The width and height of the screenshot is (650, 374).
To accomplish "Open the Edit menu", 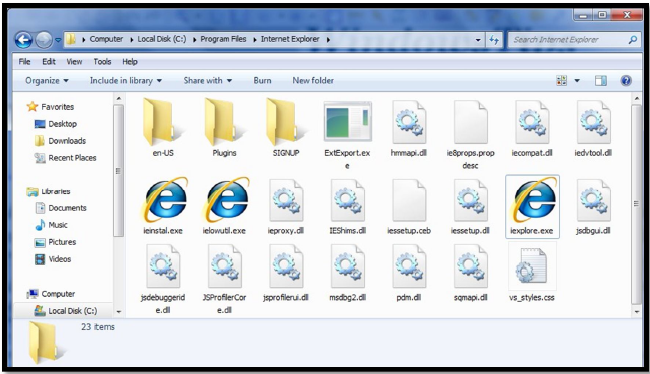I will pos(49,61).
